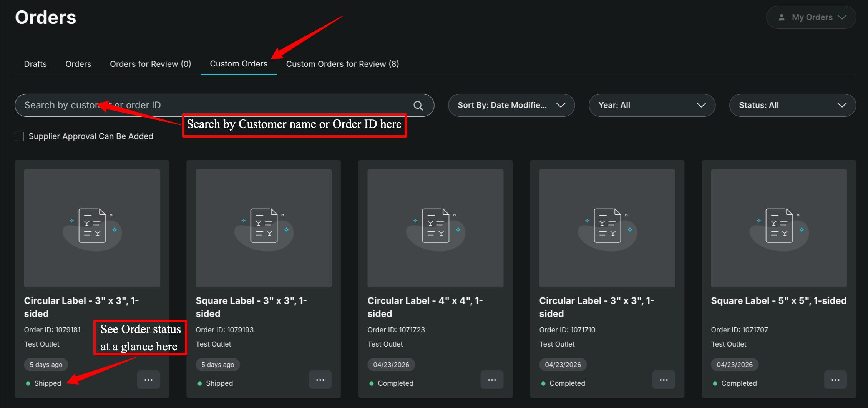Open three-dot menu for order 1079181
The height and width of the screenshot is (408, 868).
tap(149, 380)
